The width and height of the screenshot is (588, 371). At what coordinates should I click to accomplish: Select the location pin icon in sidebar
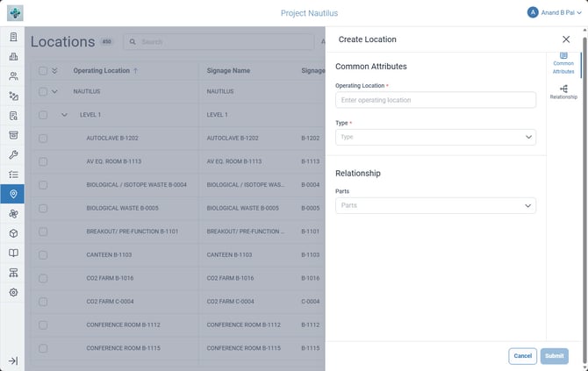pyautogui.click(x=13, y=194)
